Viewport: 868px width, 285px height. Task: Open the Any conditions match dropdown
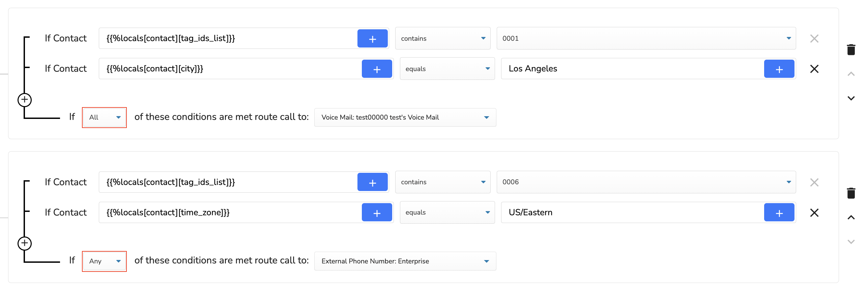pos(105,261)
